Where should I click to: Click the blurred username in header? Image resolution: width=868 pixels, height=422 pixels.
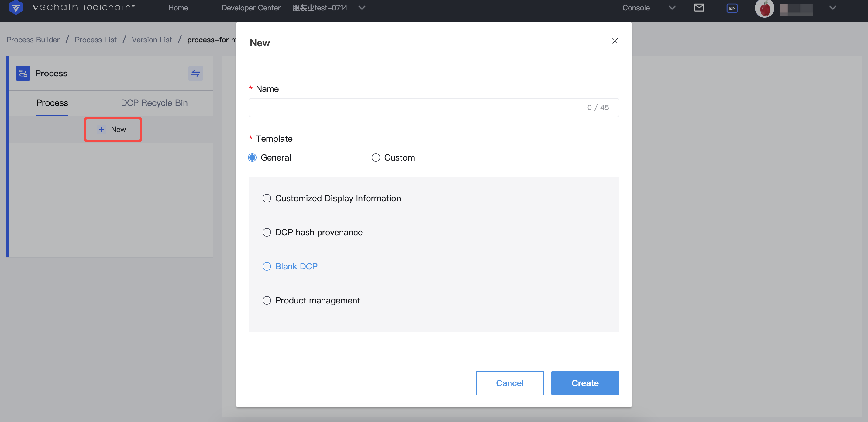point(796,9)
